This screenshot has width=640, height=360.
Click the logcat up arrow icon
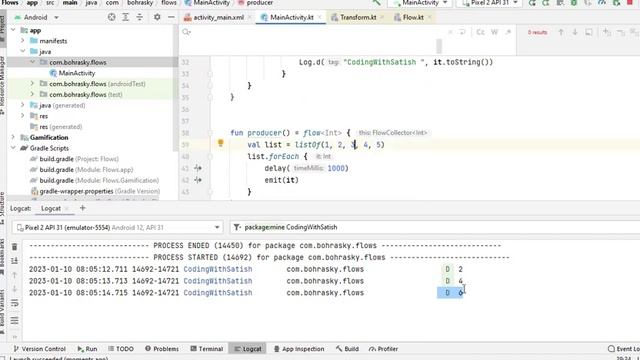click(x=14, y=275)
